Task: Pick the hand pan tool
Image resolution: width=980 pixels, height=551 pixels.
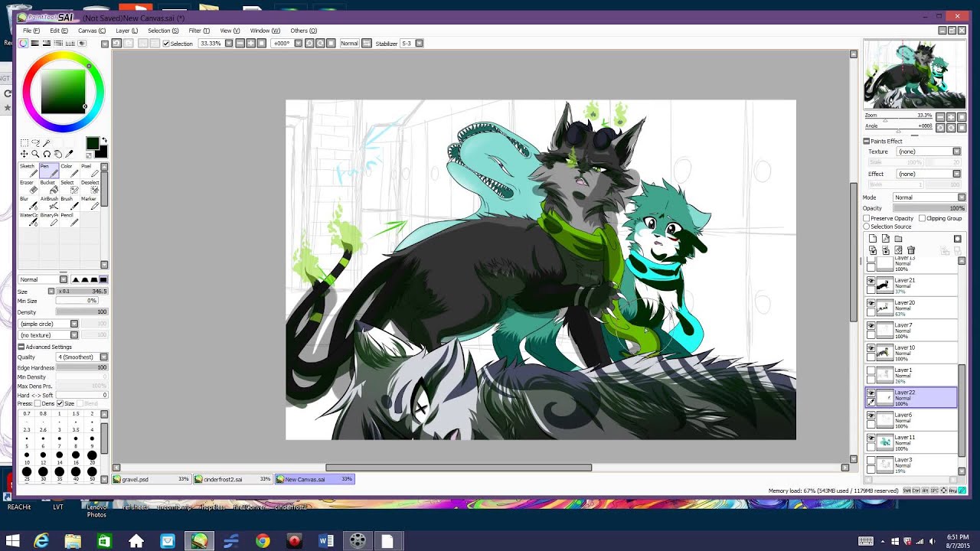Action: tap(57, 154)
